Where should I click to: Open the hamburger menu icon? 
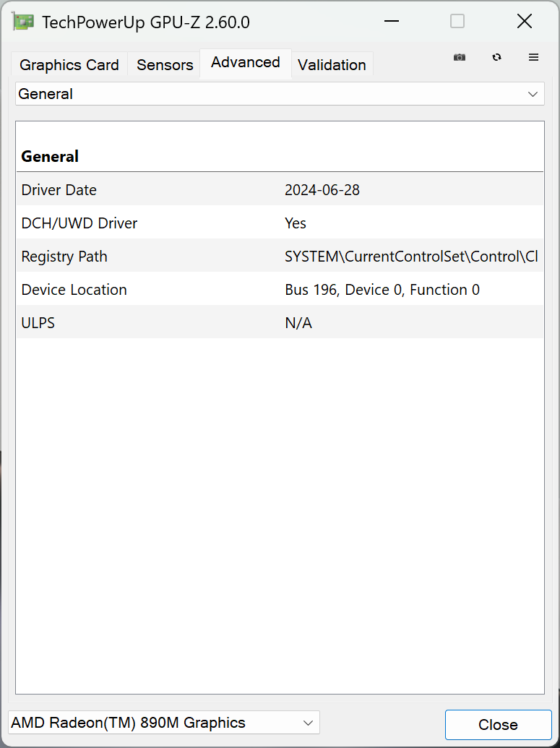point(533,57)
